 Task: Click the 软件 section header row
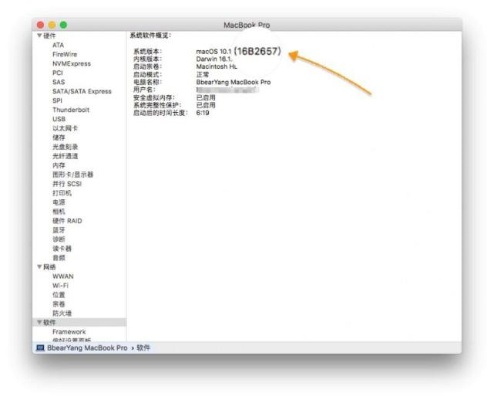click(x=79, y=322)
